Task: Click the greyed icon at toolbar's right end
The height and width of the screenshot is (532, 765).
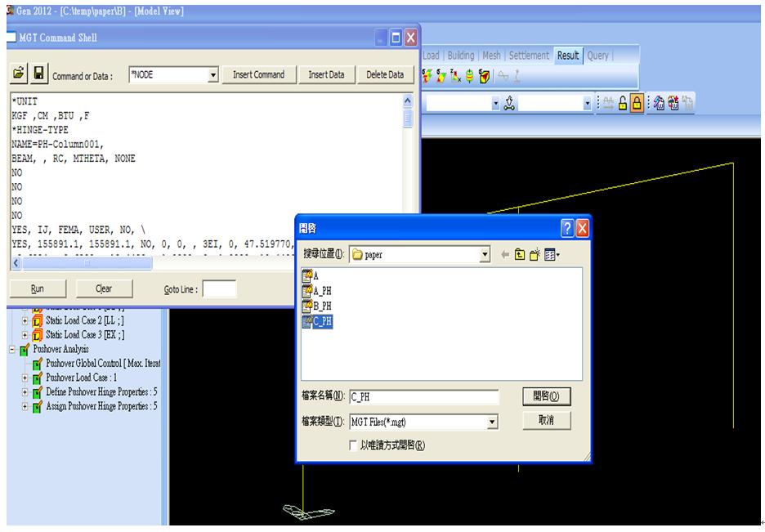Action: click(x=687, y=103)
